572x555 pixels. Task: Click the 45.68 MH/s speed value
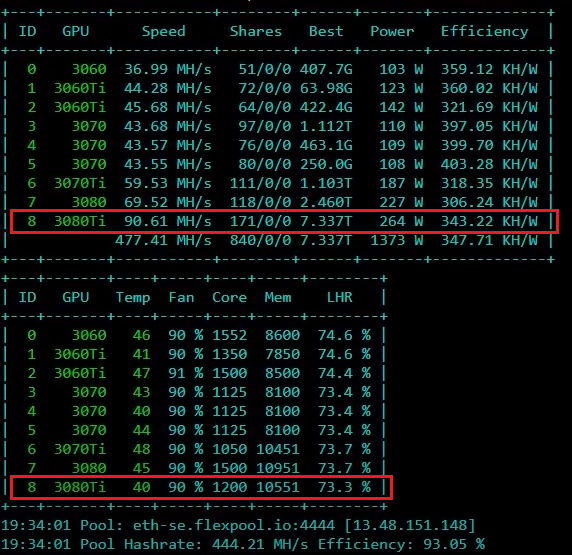pos(168,107)
